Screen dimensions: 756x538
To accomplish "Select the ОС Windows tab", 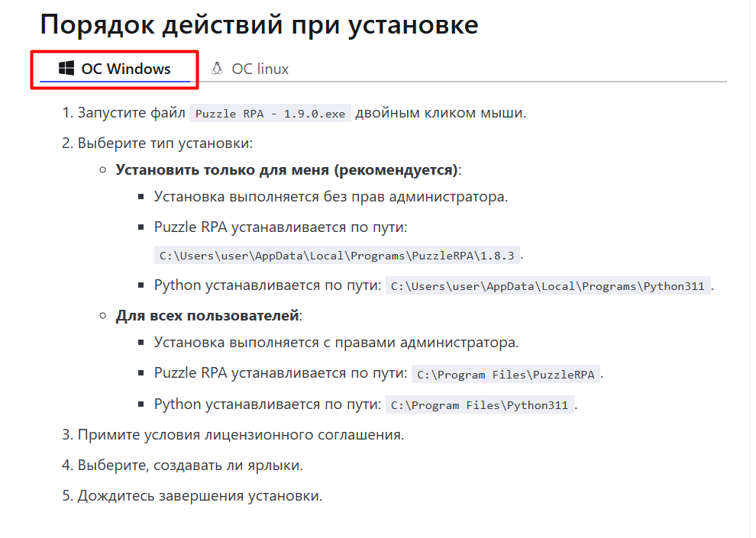I will point(115,69).
